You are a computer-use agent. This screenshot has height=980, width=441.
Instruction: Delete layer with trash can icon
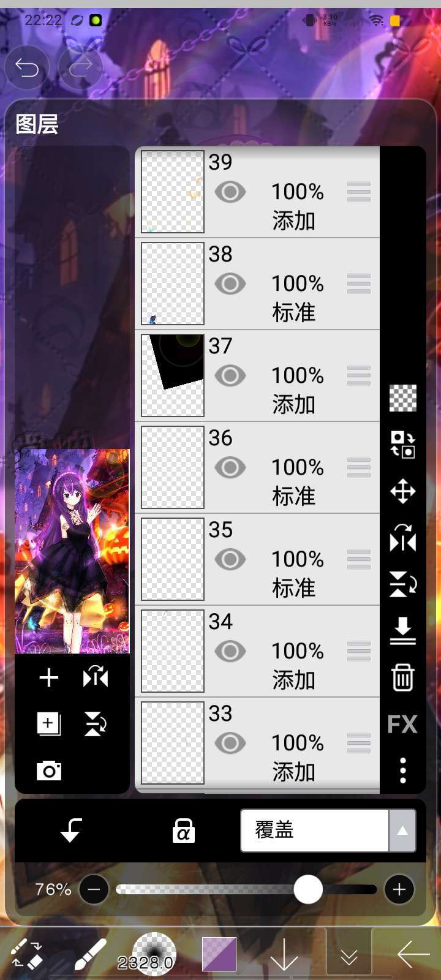[x=402, y=677]
